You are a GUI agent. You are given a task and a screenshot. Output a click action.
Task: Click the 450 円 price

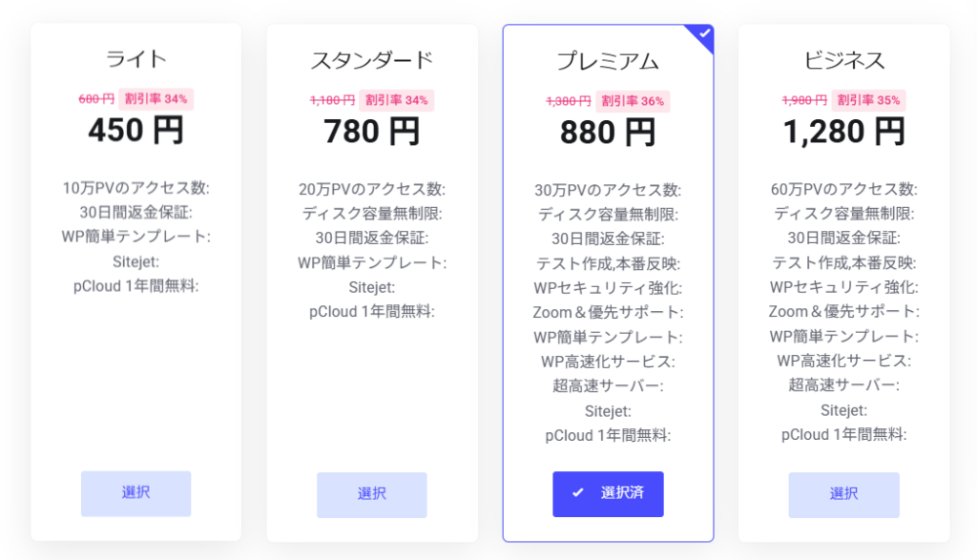[135, 131]
